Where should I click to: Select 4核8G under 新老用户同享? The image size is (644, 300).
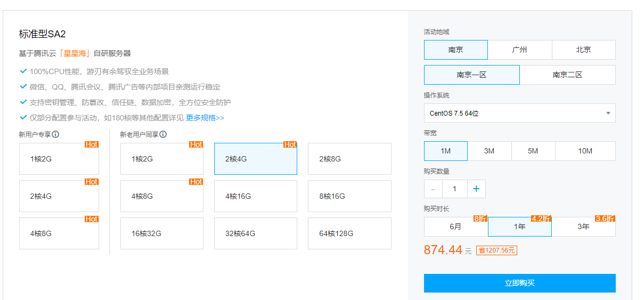(x=162, y=196)
